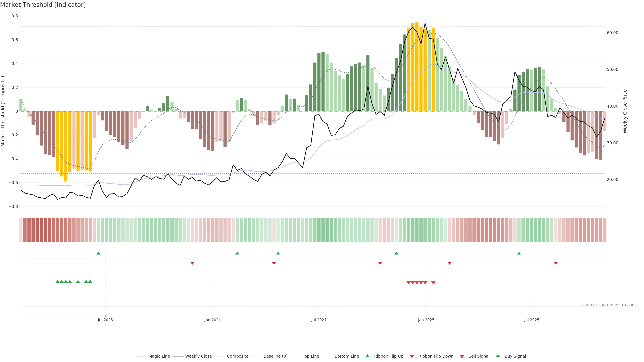Click the Ribbon Flip Down legend triangle
This screenshot has height=362, width=644.
click(x=412, y=356)
